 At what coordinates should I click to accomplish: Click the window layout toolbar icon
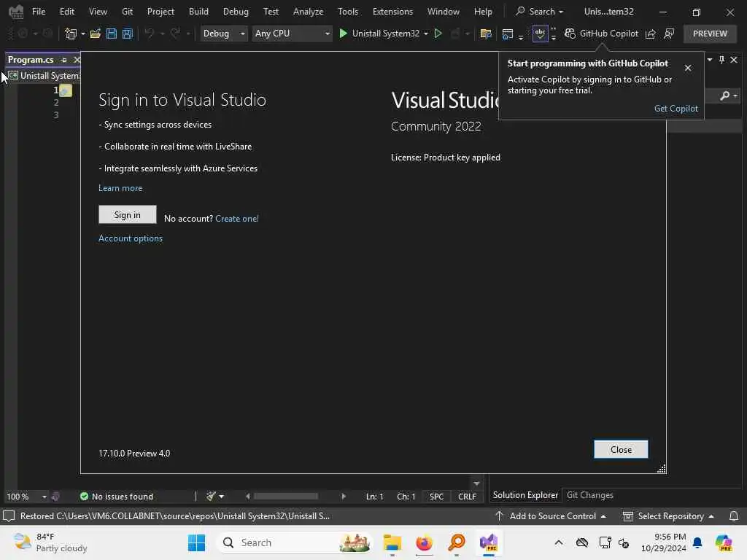508,34
